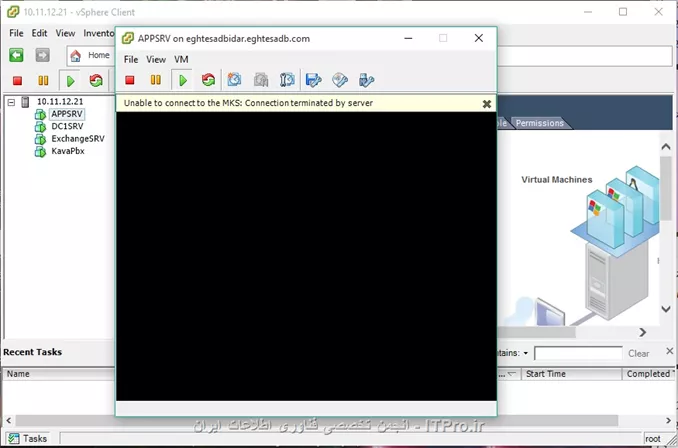
Task: Close the Recent Tasks panel
Action: (669, 351)
